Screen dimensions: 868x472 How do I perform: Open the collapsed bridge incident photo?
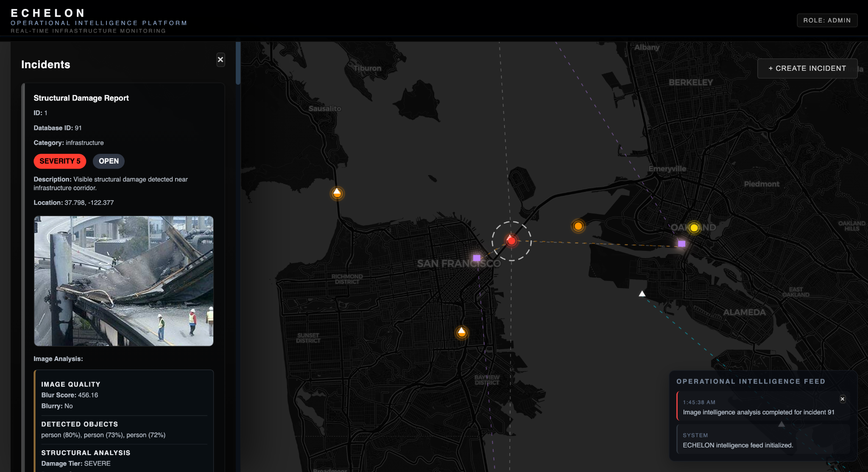pos(124,281)
